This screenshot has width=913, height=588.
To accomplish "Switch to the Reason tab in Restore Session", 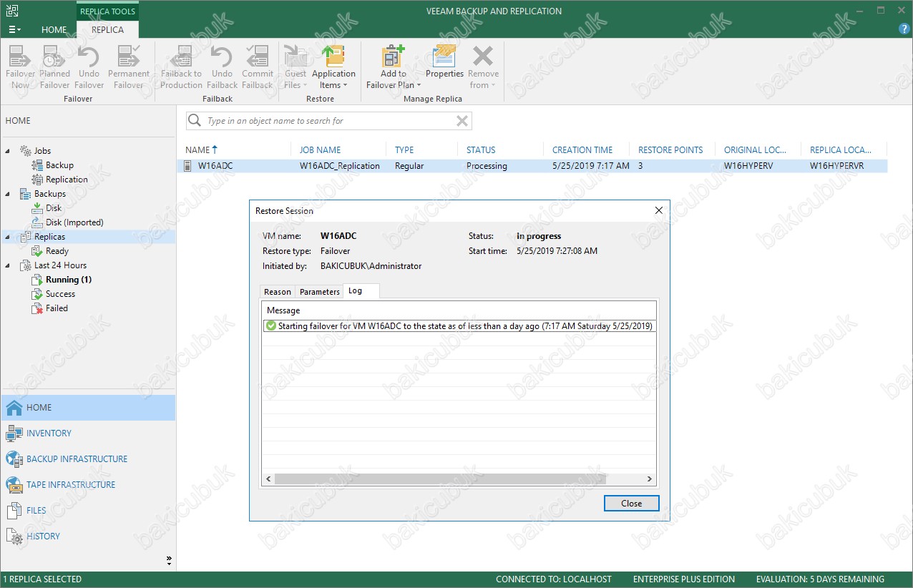I will (278, 292).
